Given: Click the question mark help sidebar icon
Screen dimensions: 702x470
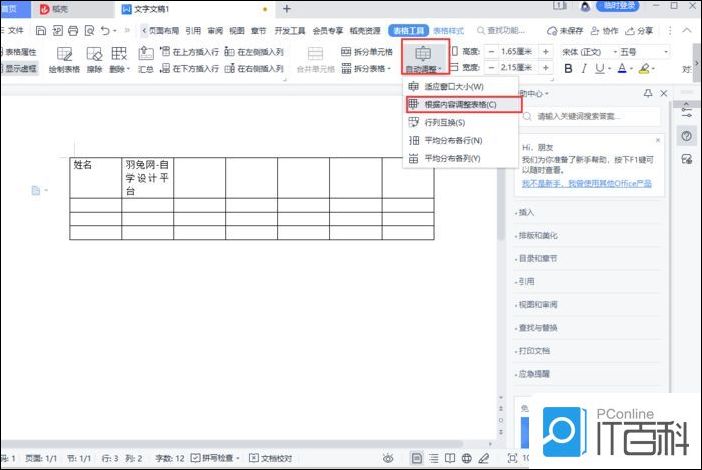Looking at the screenshot, I should tap(686, 136).
